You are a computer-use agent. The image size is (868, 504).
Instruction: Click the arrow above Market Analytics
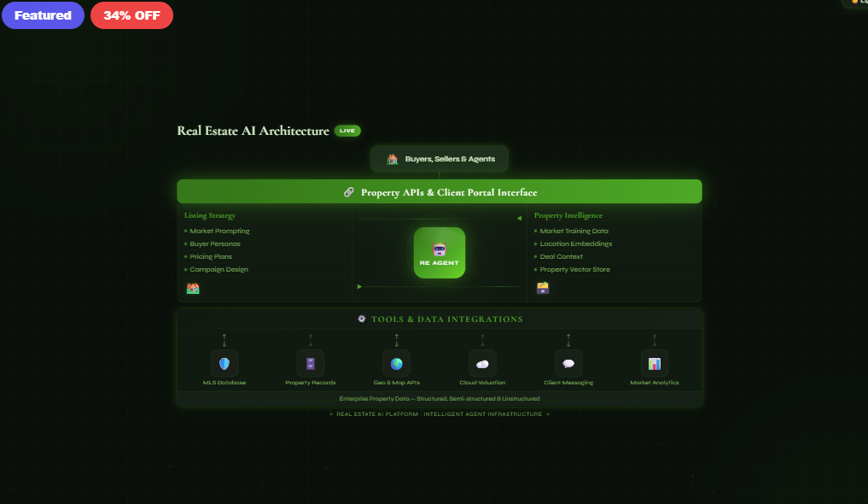pos(655,339)
